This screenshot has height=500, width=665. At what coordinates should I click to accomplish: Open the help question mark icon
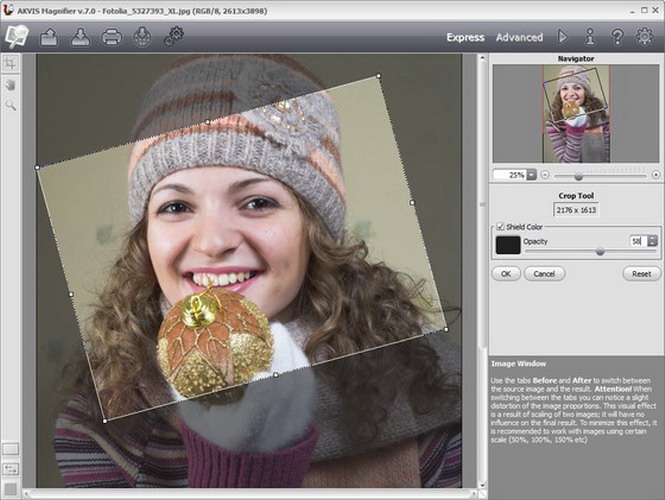coord(618,37)
